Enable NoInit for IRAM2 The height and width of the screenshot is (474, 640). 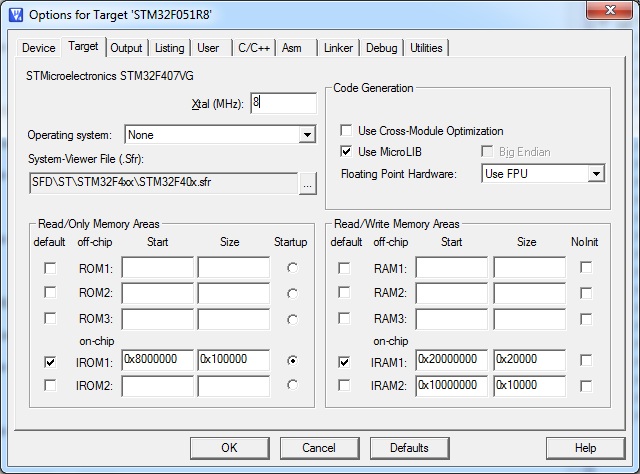point(586,386)
